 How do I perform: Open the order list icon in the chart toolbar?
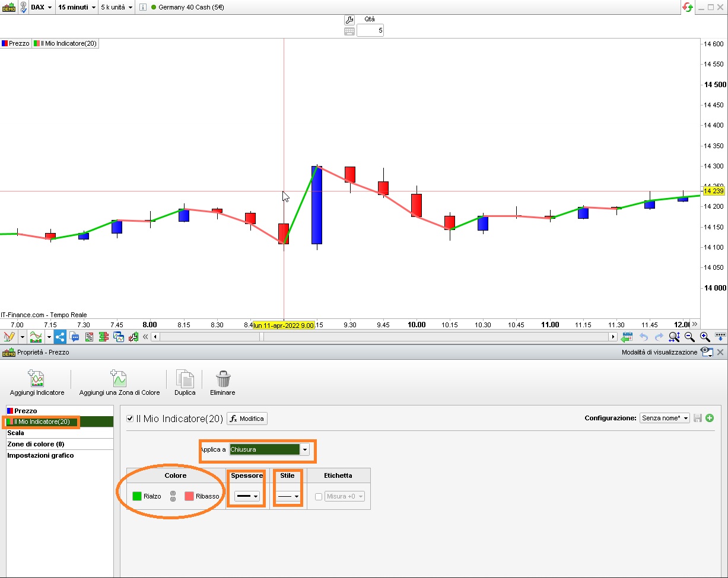click(90, 337)
